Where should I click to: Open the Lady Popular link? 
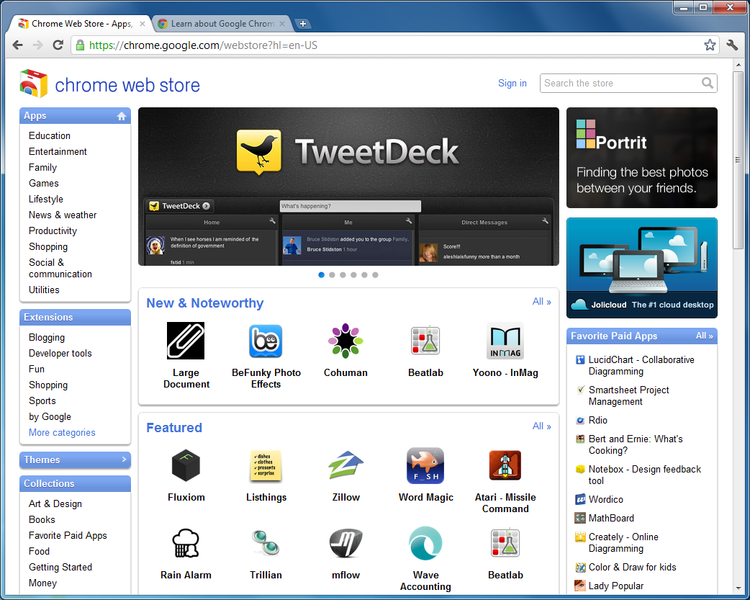[616, 586]
